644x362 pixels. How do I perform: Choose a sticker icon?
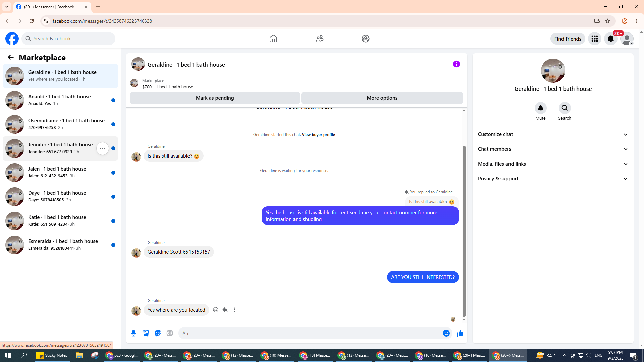(x=158, y=333)
